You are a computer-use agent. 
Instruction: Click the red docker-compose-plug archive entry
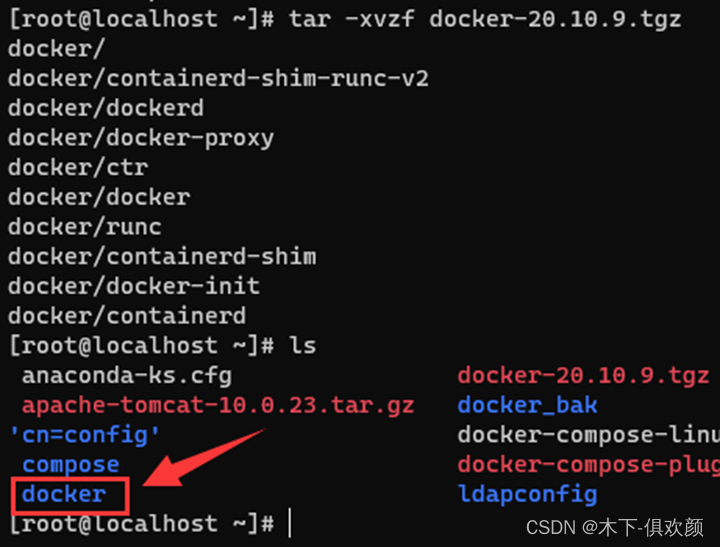[588, 464]
